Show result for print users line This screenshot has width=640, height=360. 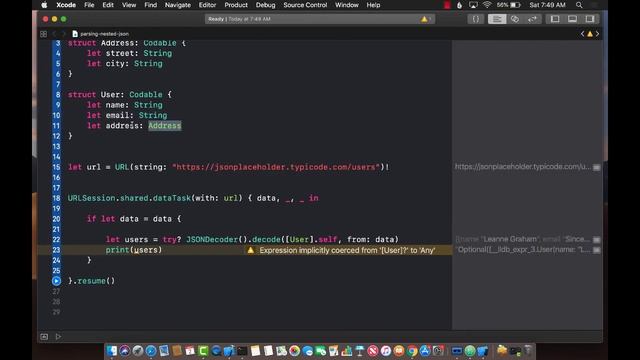tap(596, 250)
